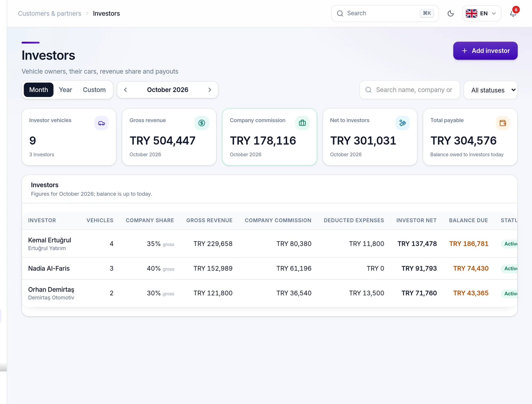Click the Add investor button
The image size is (532, 404).
485,51
